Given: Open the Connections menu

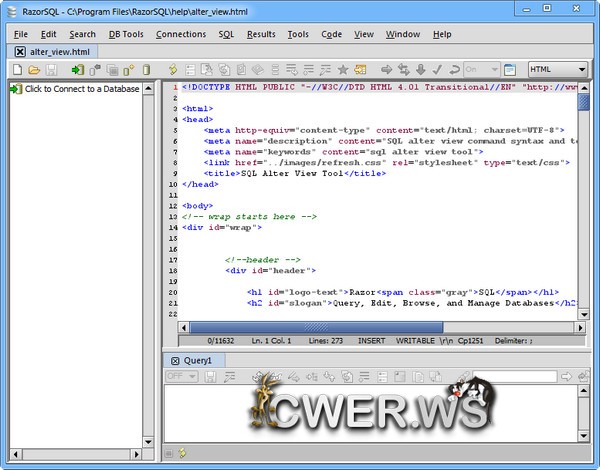Looking at the screenshot, I should pyautogui.click(x=181, y=34).
